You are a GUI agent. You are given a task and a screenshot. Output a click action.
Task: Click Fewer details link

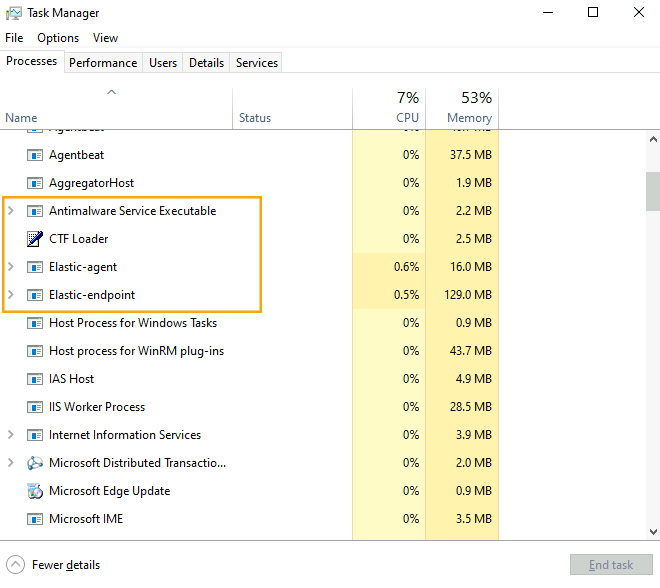coord(66,565)
